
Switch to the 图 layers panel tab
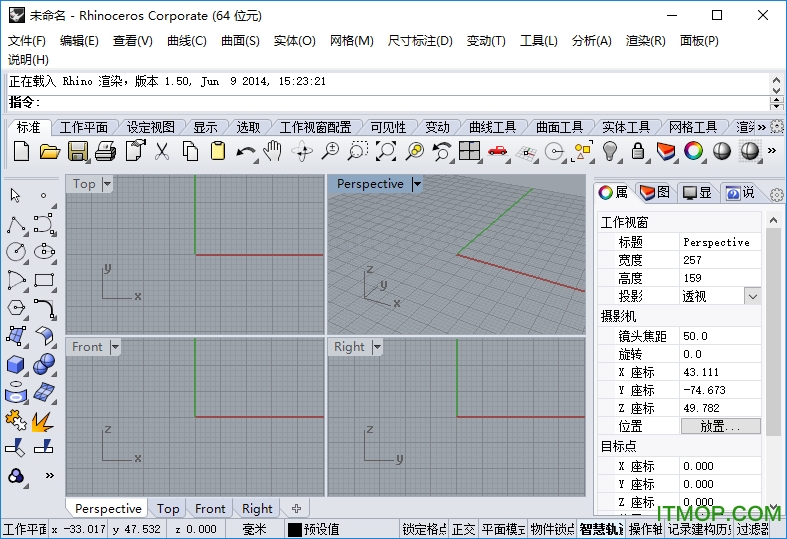coord(655,192)
